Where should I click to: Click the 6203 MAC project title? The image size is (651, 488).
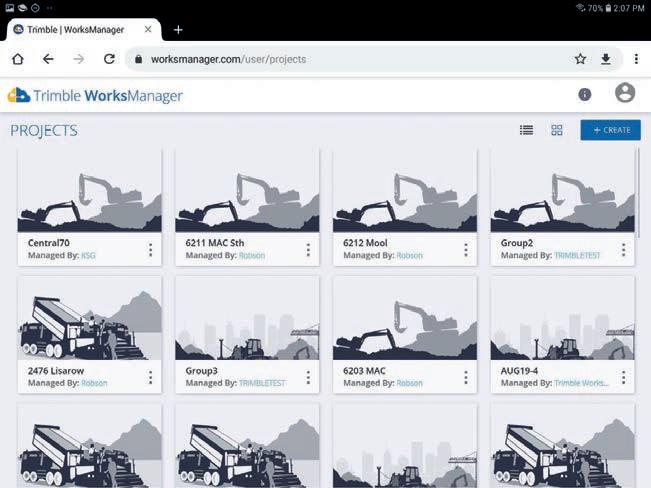[x=364, y=370]
